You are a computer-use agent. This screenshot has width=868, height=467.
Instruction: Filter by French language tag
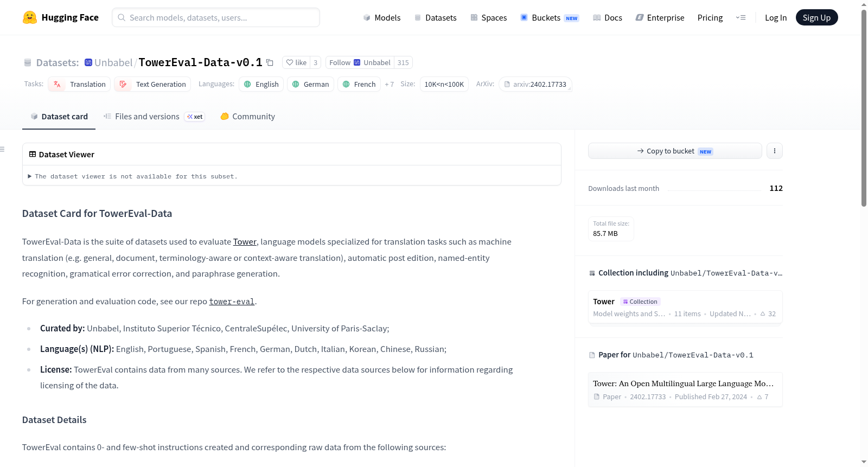coord(359,84)
